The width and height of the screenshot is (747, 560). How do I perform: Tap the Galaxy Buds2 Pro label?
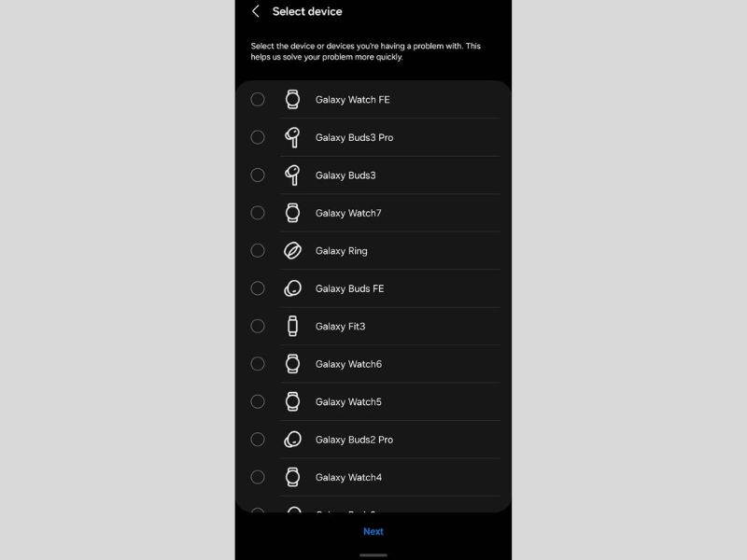(x=354, y=440)
